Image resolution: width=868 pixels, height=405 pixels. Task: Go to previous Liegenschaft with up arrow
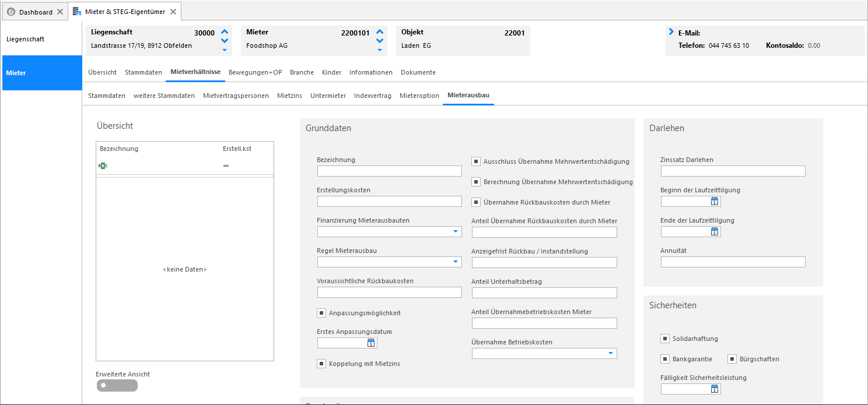click(x=225, y=32)
